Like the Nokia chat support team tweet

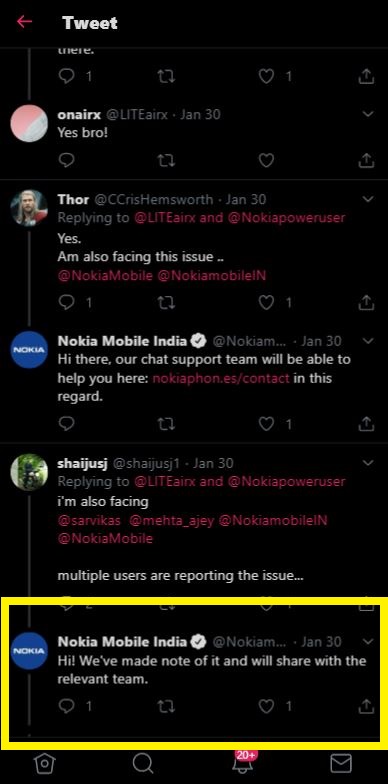tap(266, 424)
